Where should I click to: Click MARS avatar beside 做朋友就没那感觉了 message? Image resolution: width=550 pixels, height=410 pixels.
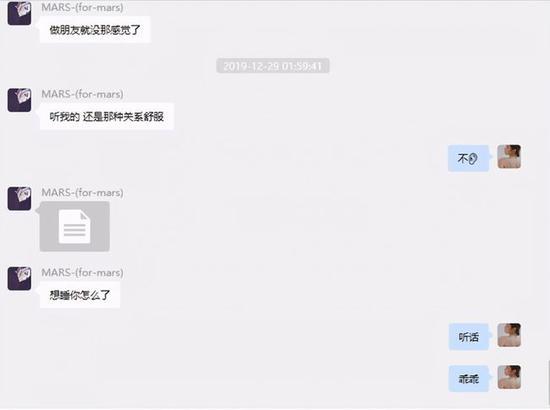coord(19,13)
